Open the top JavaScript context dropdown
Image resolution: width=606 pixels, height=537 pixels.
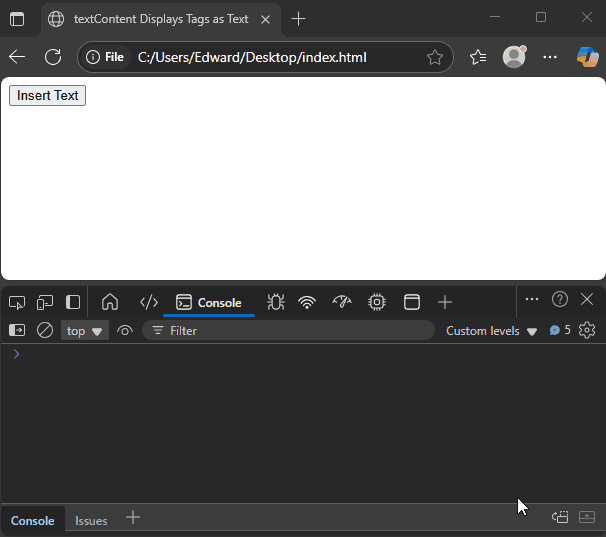point(85,331)
